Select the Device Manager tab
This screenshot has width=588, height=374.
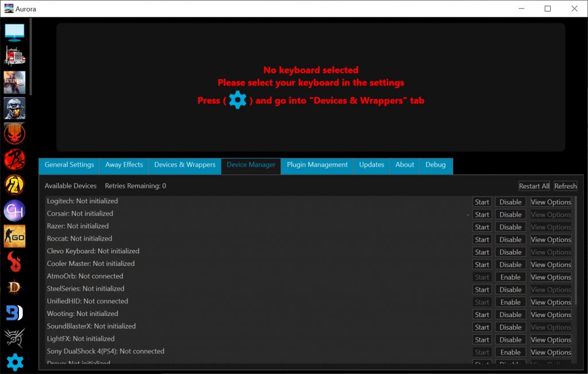coord(251,165)
